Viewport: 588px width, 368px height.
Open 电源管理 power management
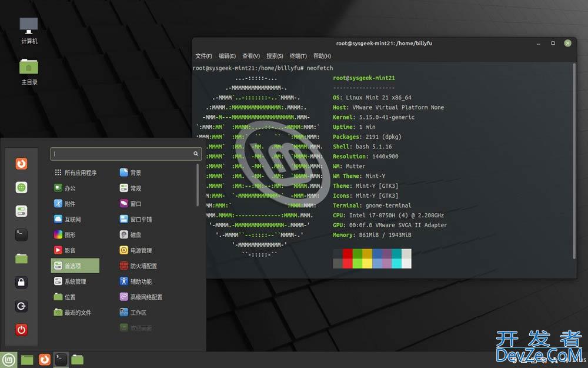pos(136,250)
